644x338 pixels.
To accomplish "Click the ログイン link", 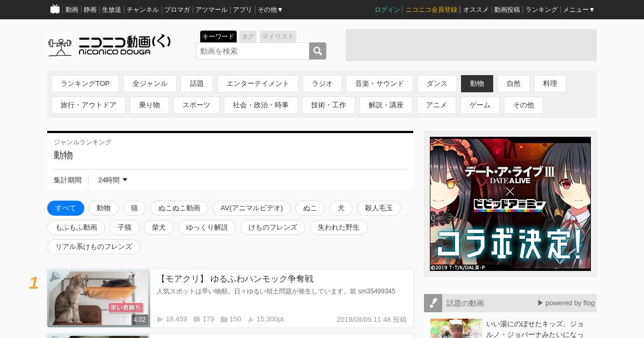I will [387, 10].
